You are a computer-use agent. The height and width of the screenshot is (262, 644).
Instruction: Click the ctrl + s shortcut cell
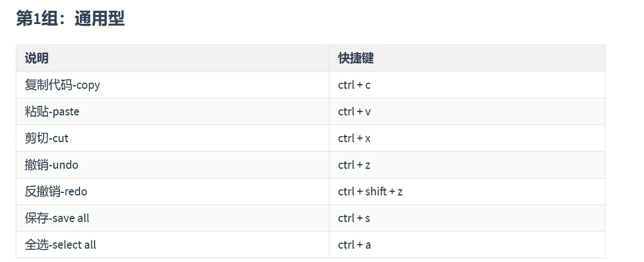point(467,218)
